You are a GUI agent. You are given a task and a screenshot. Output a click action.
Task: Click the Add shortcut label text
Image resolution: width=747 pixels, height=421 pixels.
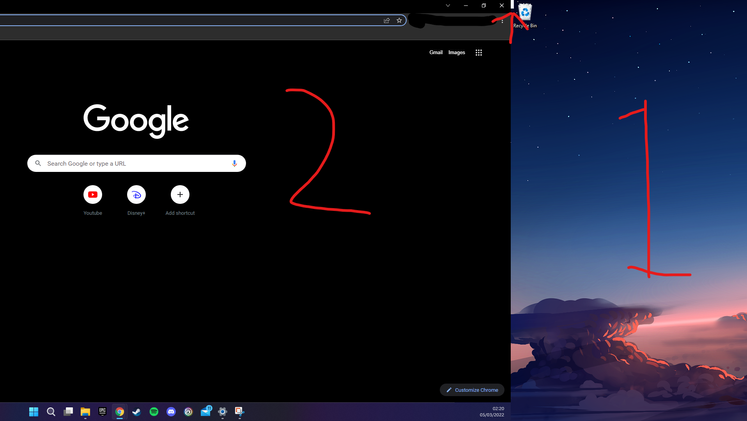click(180, 213)
